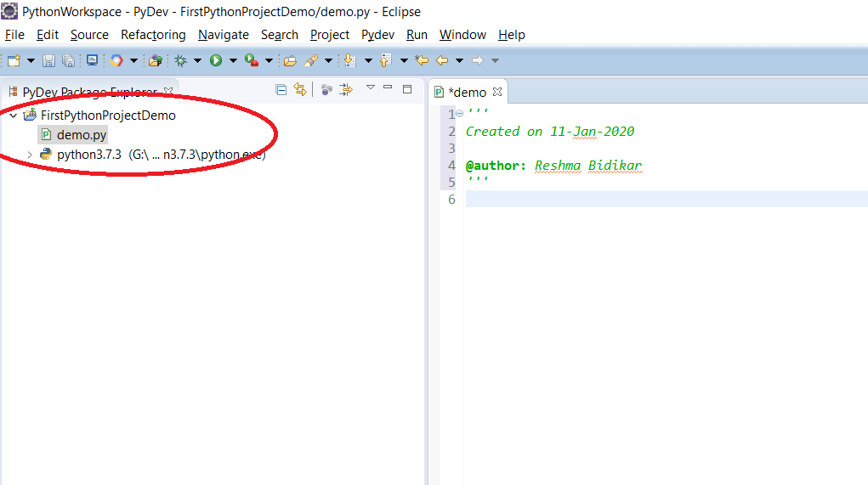Screen dimensions: 868x485
Task: Collapse the FirstPythonProjectDemo tree node
Action: coord(13,116)
